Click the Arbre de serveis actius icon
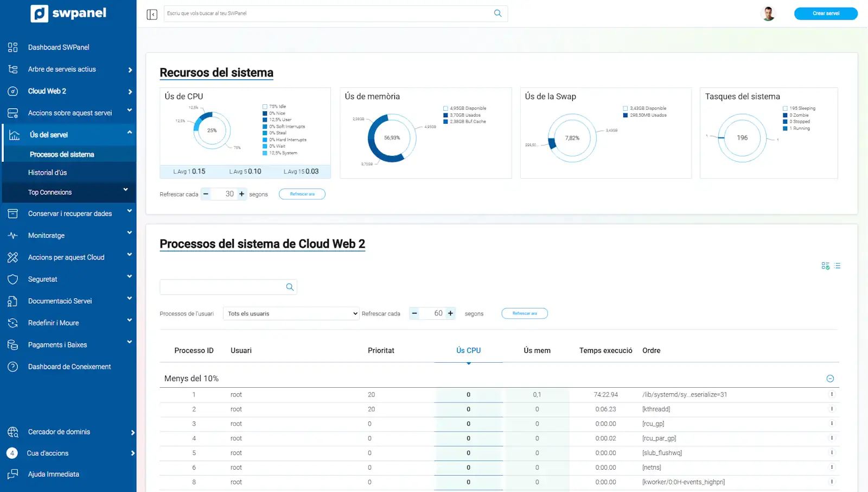This screenshot has height=492, width=868. (x=13, y=69)
